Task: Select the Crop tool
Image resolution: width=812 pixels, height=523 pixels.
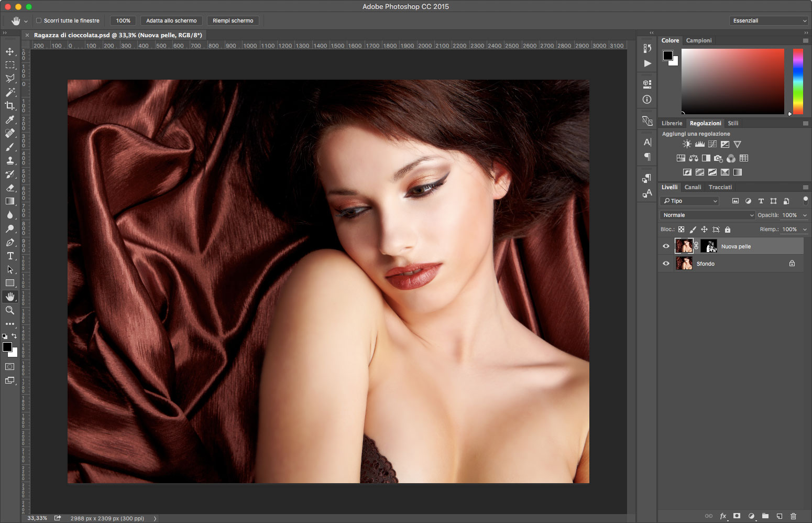Action: tap(10, 106)
